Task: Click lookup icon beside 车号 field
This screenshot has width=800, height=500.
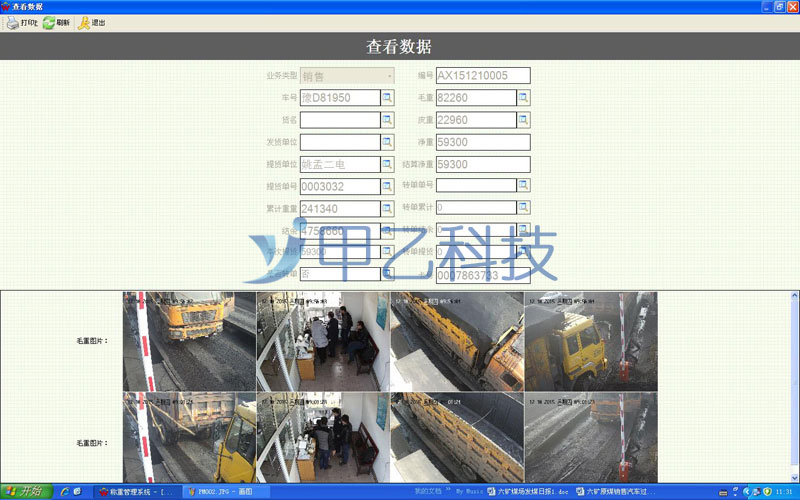Action: (388, 98)
